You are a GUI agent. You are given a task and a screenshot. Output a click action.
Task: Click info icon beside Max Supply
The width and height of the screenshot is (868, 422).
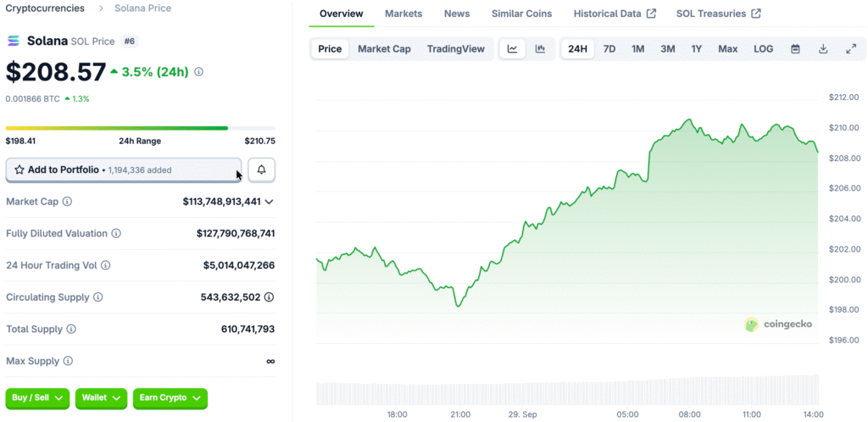[68, 361]
